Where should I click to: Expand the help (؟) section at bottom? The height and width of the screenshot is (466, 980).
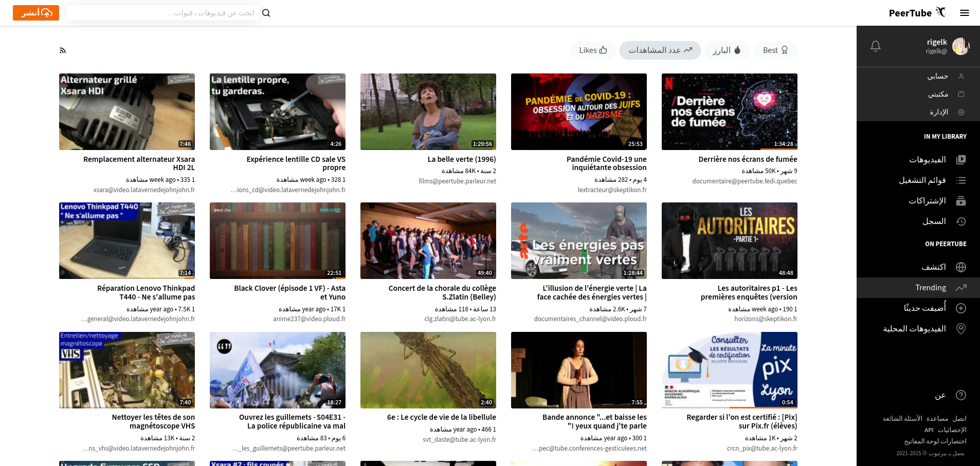tap(961, 395)
